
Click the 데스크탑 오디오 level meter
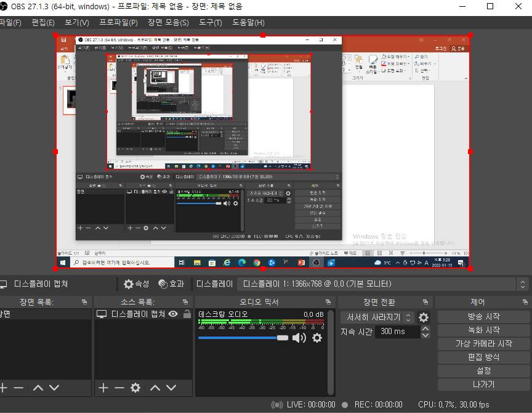point(261,322)
